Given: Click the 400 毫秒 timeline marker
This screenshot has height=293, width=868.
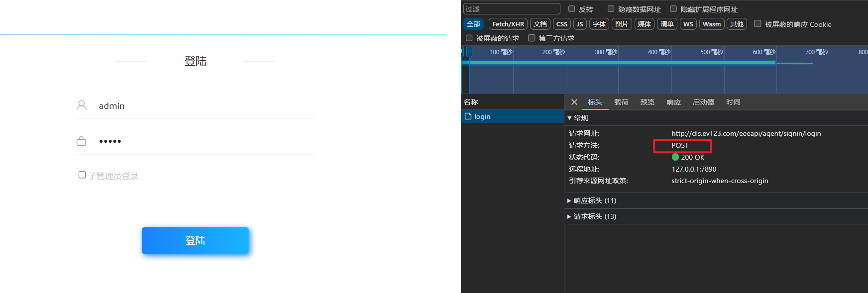Looking at the screenshot, I should (x=659, y=52).
